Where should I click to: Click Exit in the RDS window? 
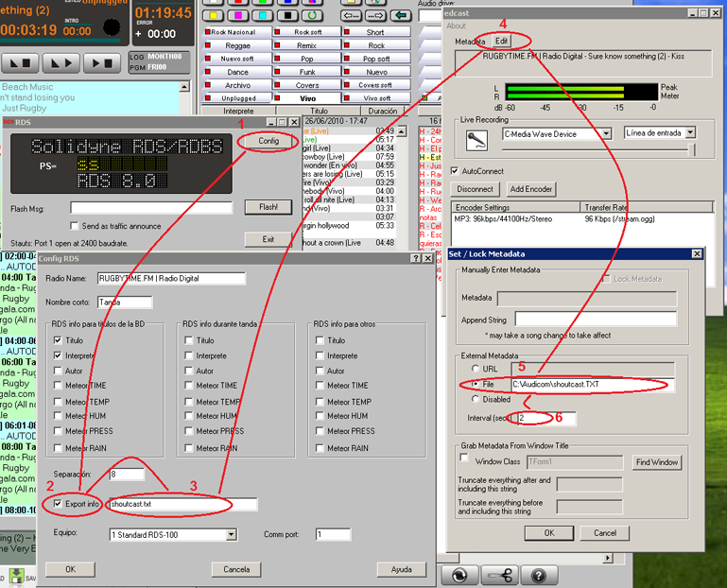tap(268, 239)
